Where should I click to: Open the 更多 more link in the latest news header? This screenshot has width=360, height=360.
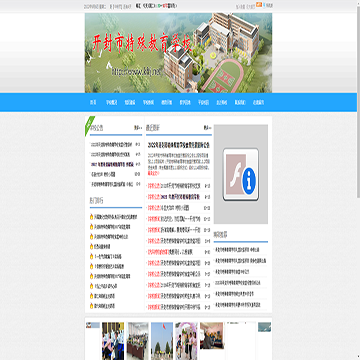point(208,128)
